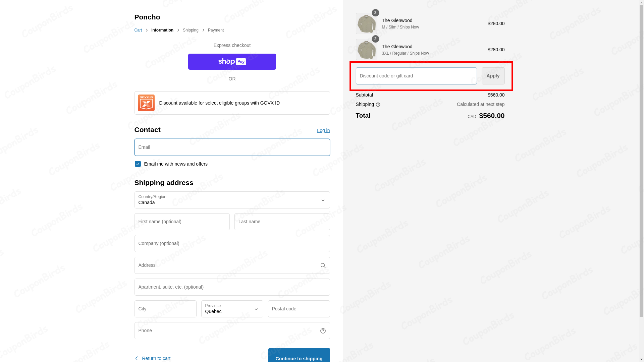
Task: Click the phone field help icon
Action: (x=323, y=331)
